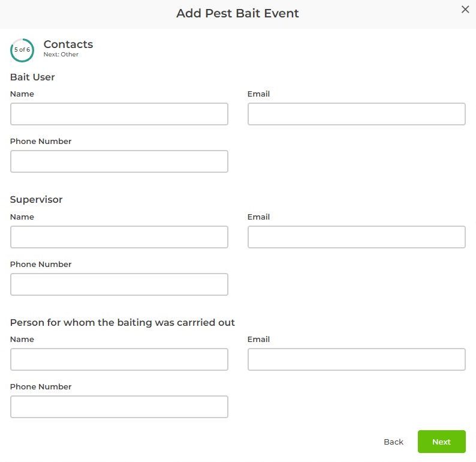Click the Contacts step heading
Viewport: 476px width, 462px height.
coord(68,44)
